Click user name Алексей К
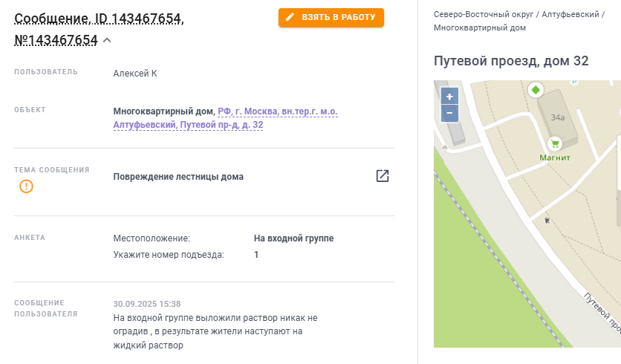The image size is (621, 364). [135, 73]
